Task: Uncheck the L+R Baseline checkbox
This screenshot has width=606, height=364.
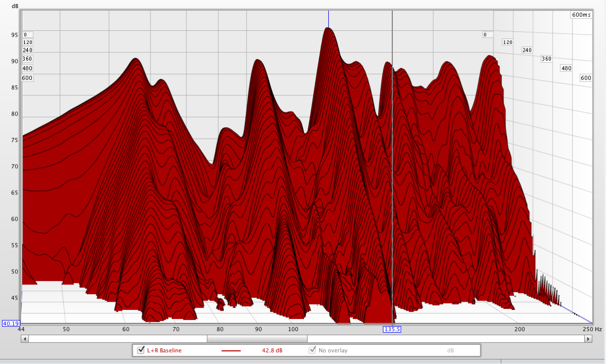Action: point(141,350)
